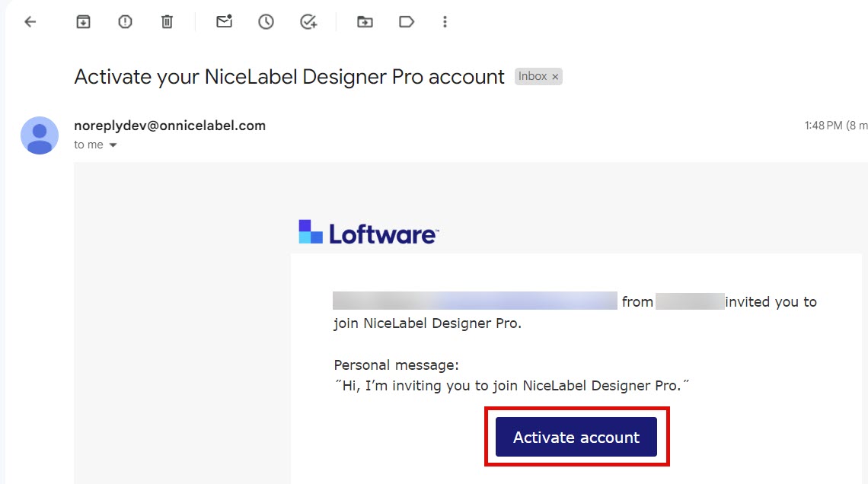
Task: Click sender address noreplydev@onnicelabel.com
Action: [170, 126]
